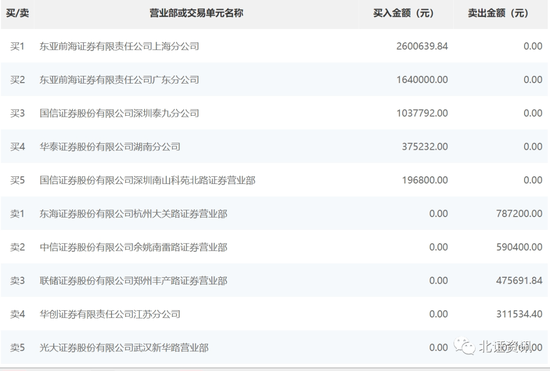Click the WeChat watermark logo icon
This screenshot has height=371, width=550.
464,346
